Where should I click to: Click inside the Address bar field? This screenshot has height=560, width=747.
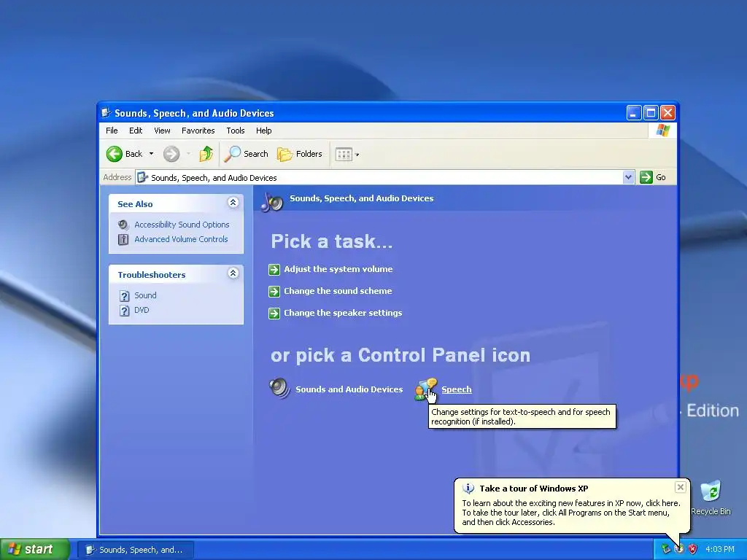click(379, 178)
